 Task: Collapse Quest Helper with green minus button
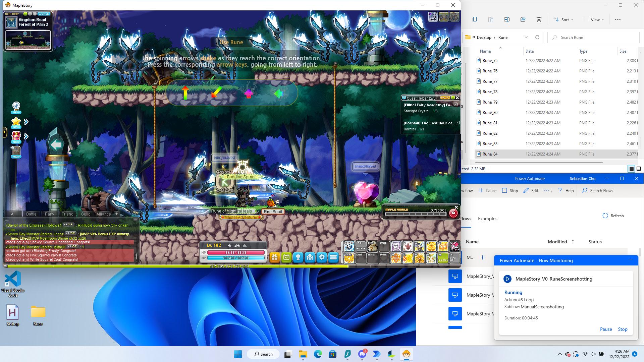click(x=453, y=98)
